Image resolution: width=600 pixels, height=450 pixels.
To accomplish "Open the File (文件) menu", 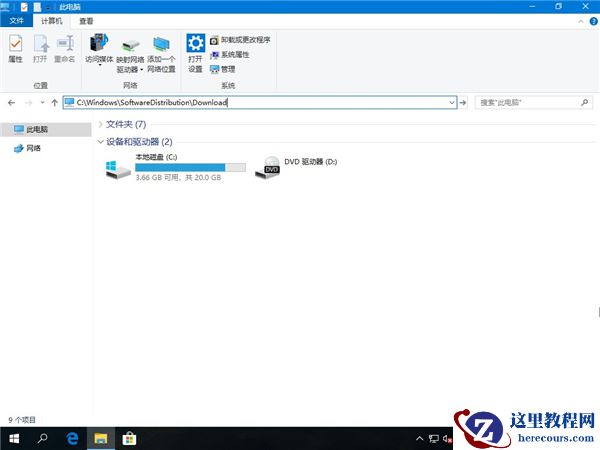I will (x=16, y=21).
